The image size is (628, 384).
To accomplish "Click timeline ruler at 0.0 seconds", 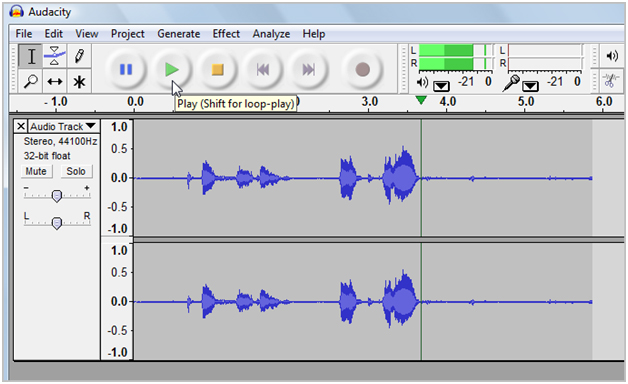I will [135, 102].
